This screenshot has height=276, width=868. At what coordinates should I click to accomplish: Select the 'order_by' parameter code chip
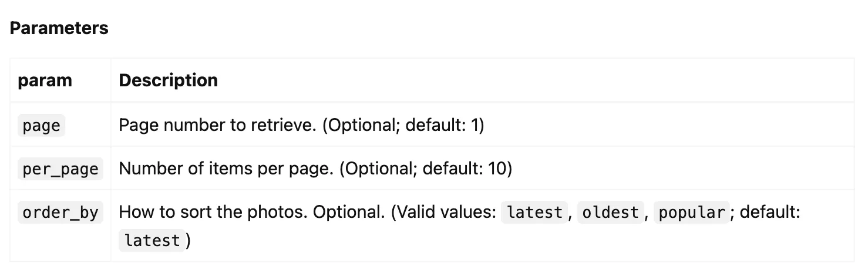click(x=60, y=213)
